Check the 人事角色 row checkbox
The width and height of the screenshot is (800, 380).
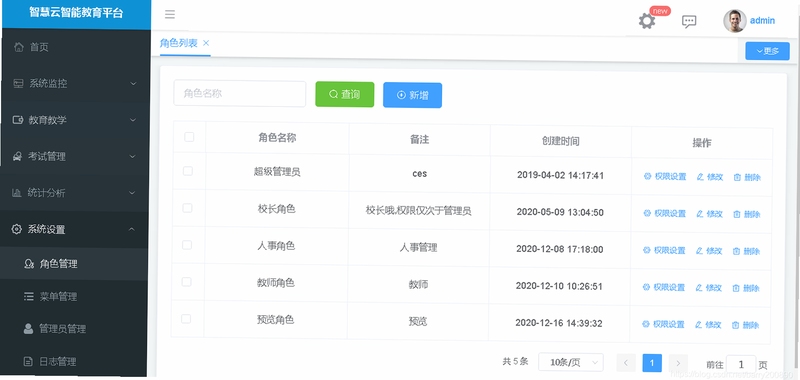(187, 245)
